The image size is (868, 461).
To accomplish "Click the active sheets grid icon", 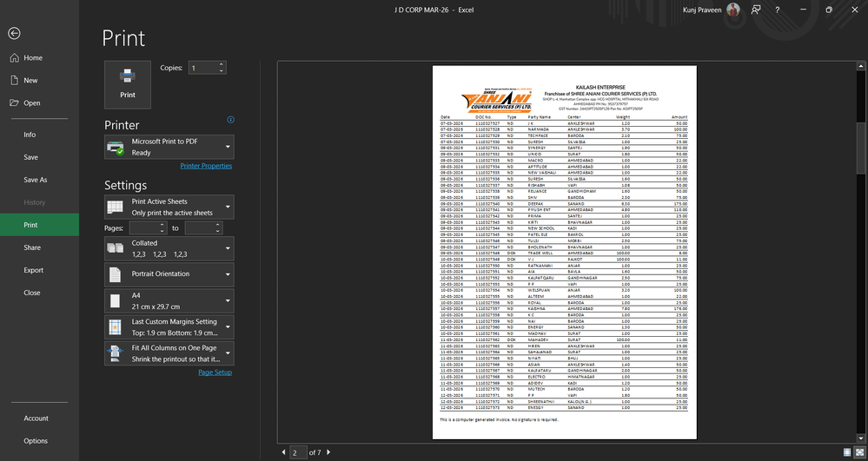I will click(116, 207).
